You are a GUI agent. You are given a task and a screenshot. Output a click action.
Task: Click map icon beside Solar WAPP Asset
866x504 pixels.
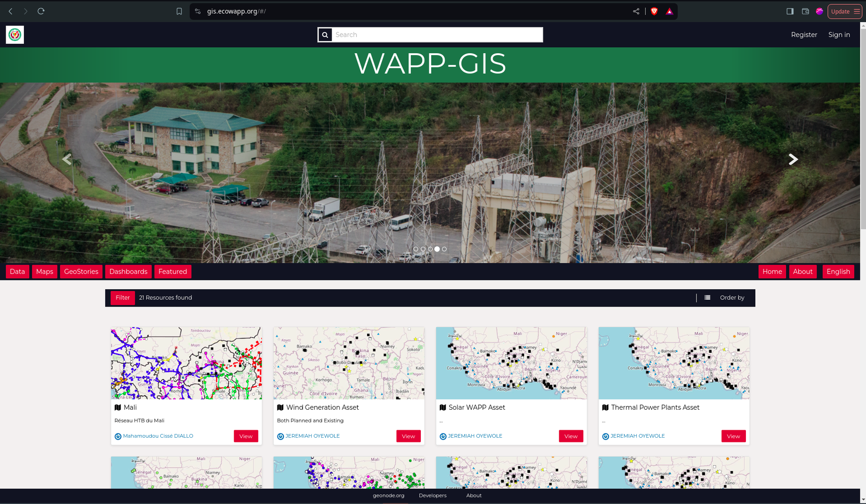point(443,407)
